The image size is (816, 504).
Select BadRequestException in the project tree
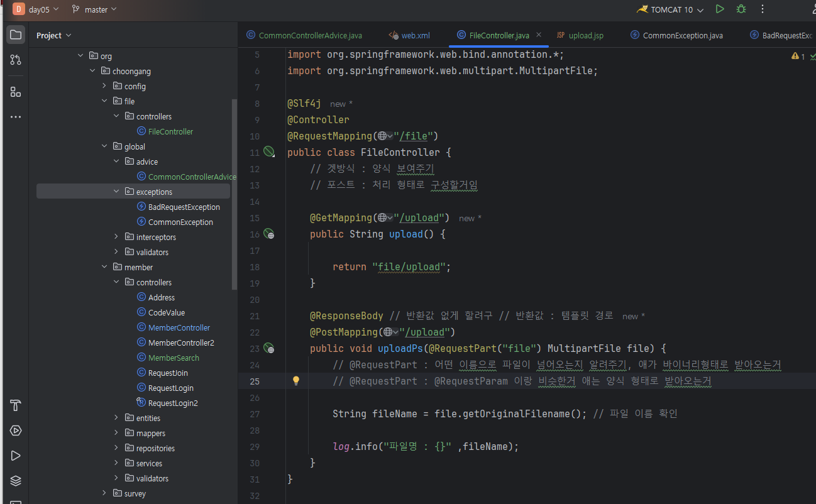click(x=179, y=207)
